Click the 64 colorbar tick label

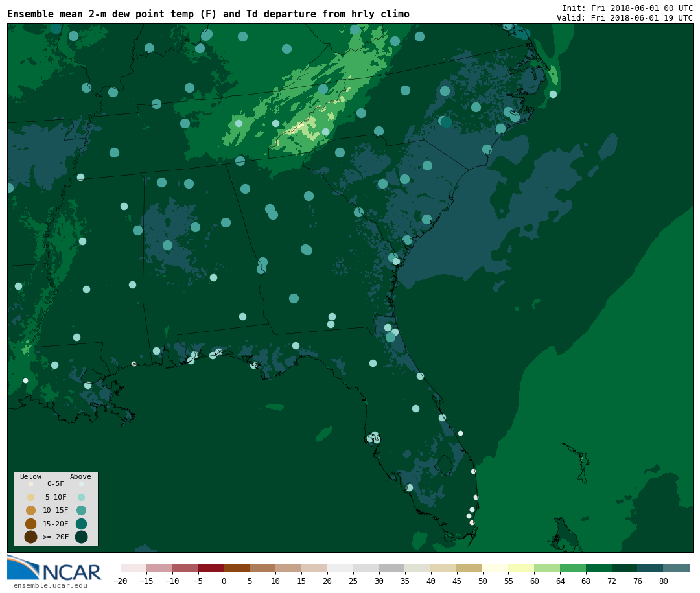560,581
